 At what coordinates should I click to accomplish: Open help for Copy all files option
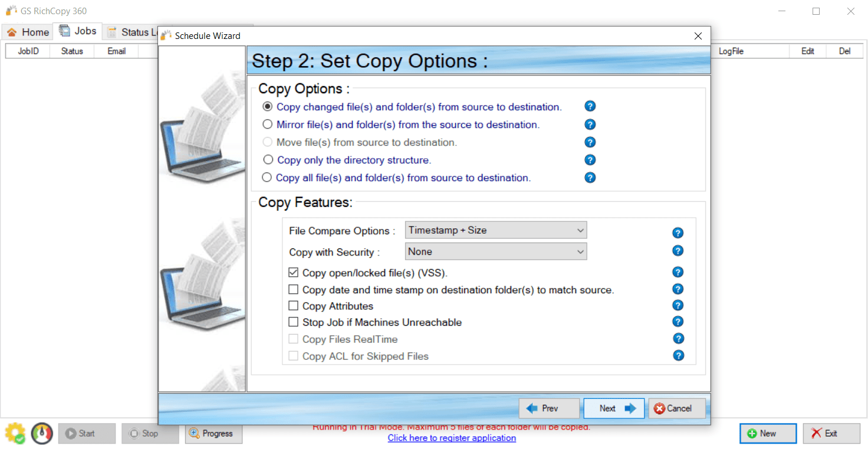pos(590,178)
